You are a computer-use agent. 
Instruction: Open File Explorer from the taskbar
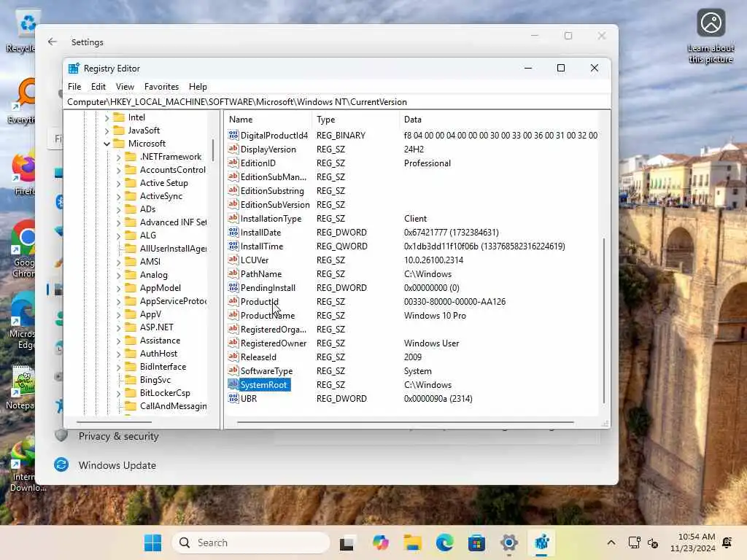pyautogui.click(x=413, y=542)
